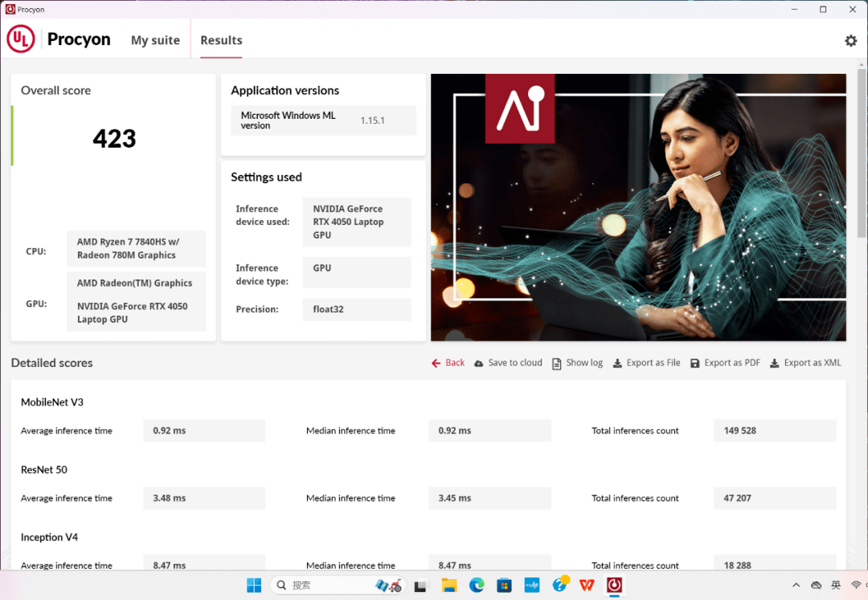Click the Back link text

pos(455,363)
